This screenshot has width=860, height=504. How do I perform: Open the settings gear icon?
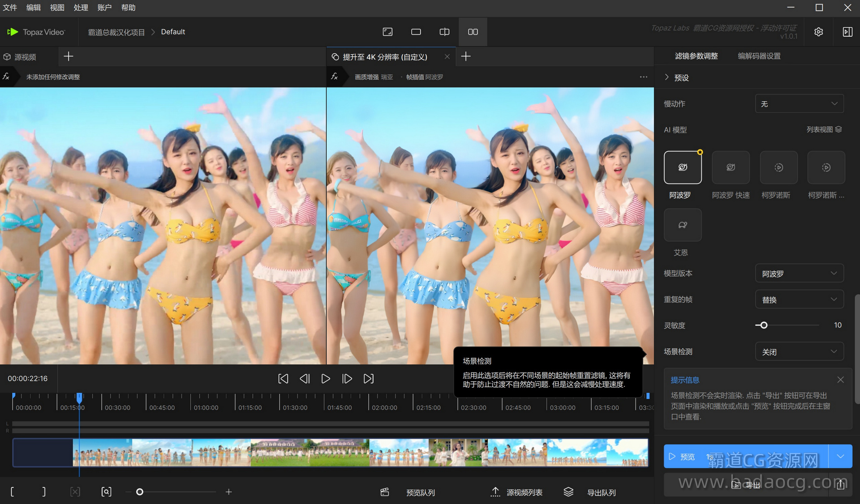(818, 32)
